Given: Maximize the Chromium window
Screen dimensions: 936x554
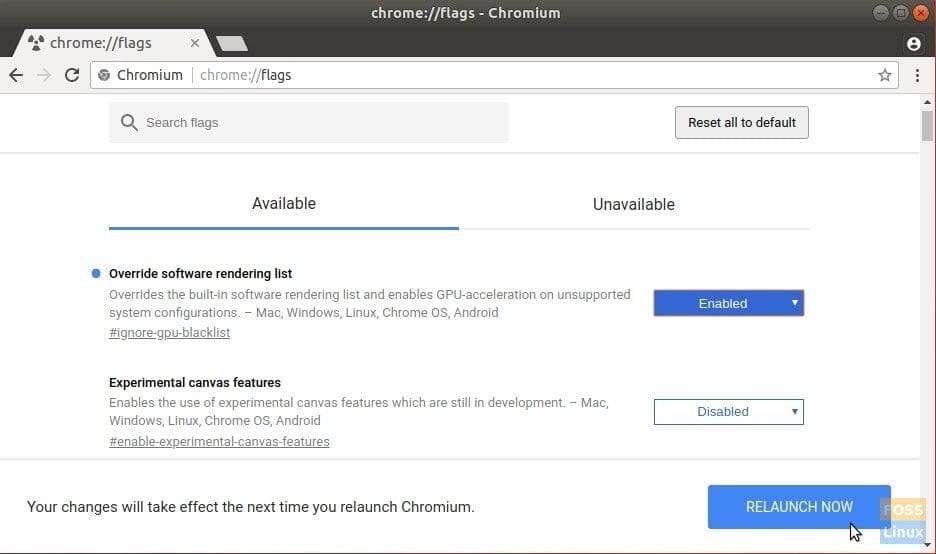Looking at the screenshot, I should point(901,13).
